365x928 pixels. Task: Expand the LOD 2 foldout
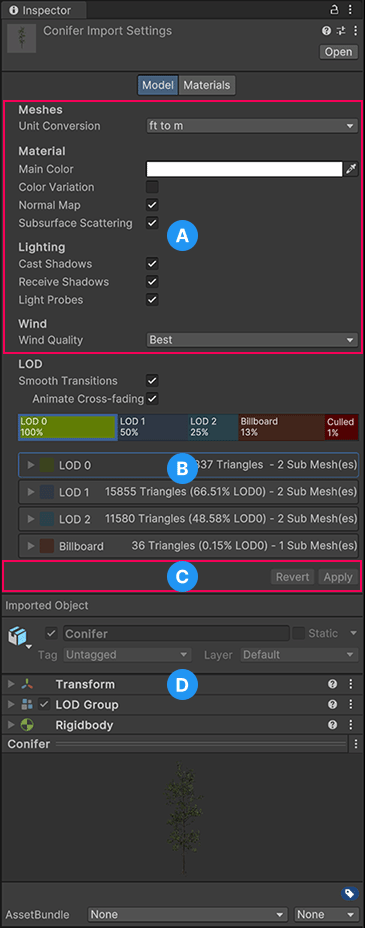pos(31,519)
